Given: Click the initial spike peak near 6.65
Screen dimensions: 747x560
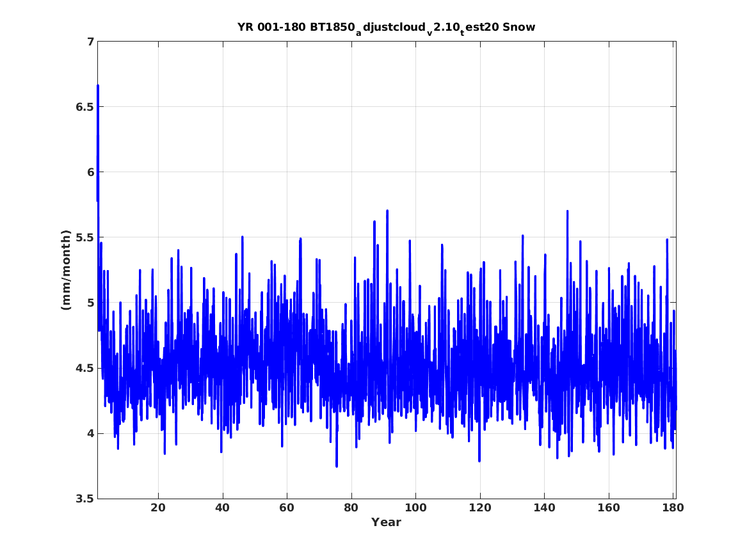Looking at the screenshot, I should point(98,86).
